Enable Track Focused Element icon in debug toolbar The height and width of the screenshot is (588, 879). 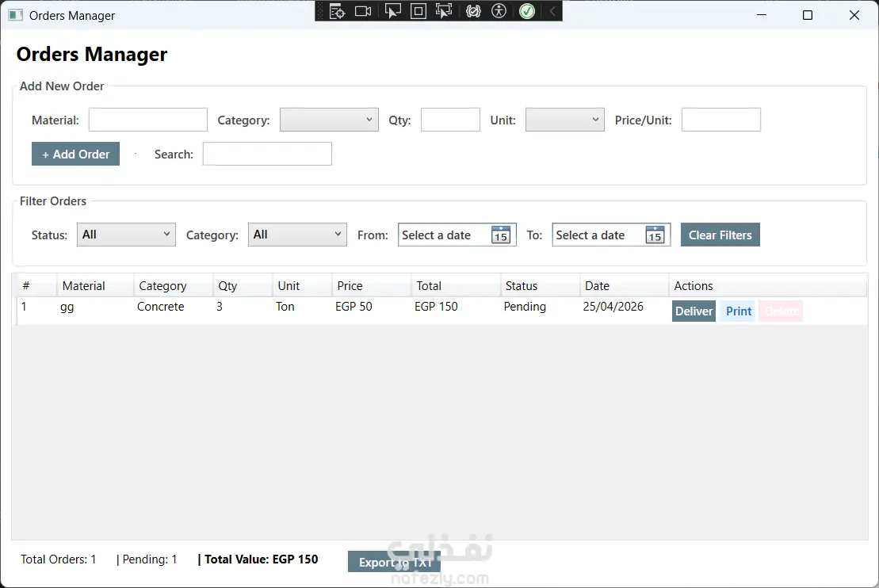pyautogui.click(x=444, y=11)
